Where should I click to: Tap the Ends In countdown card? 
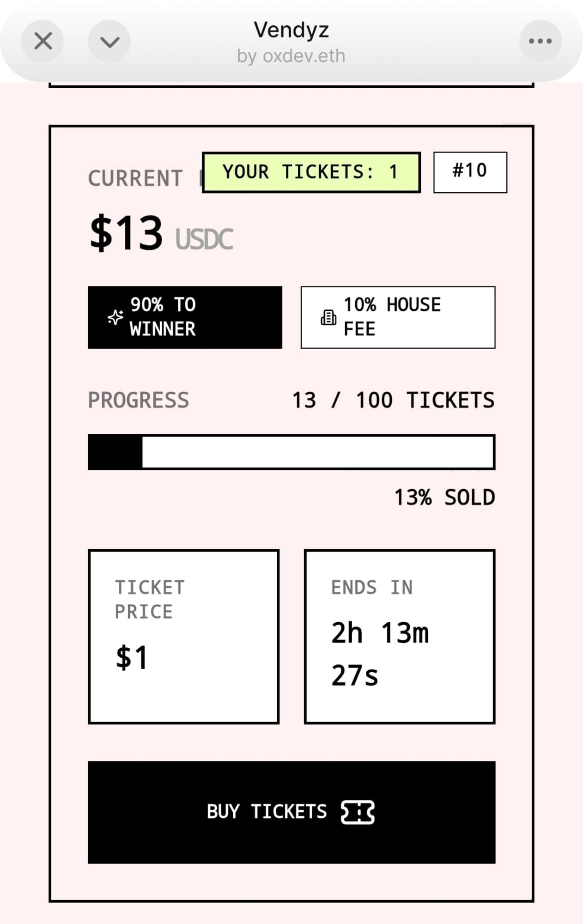click(x=399, y=636)
